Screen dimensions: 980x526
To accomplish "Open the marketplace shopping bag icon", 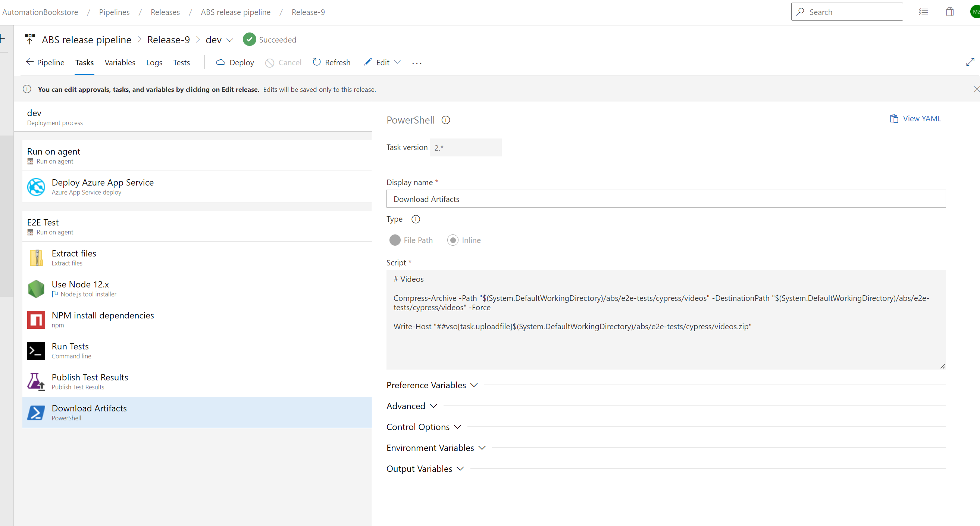I will click(949, 12).
